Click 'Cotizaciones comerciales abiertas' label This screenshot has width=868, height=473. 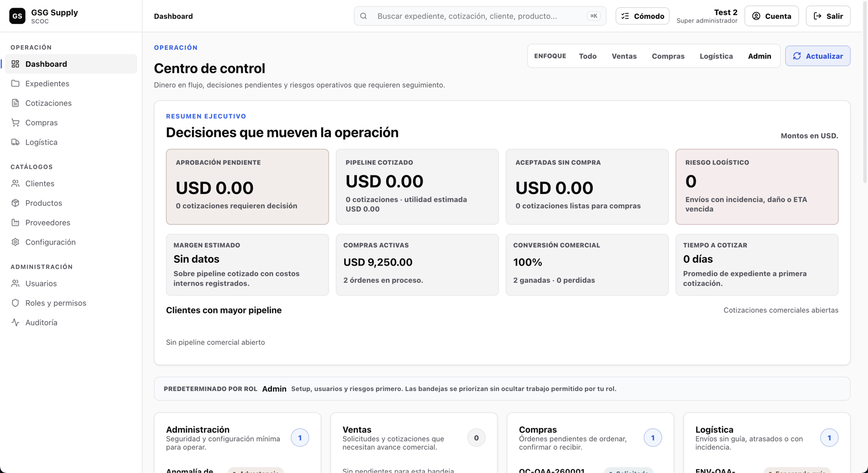point(781,310)
